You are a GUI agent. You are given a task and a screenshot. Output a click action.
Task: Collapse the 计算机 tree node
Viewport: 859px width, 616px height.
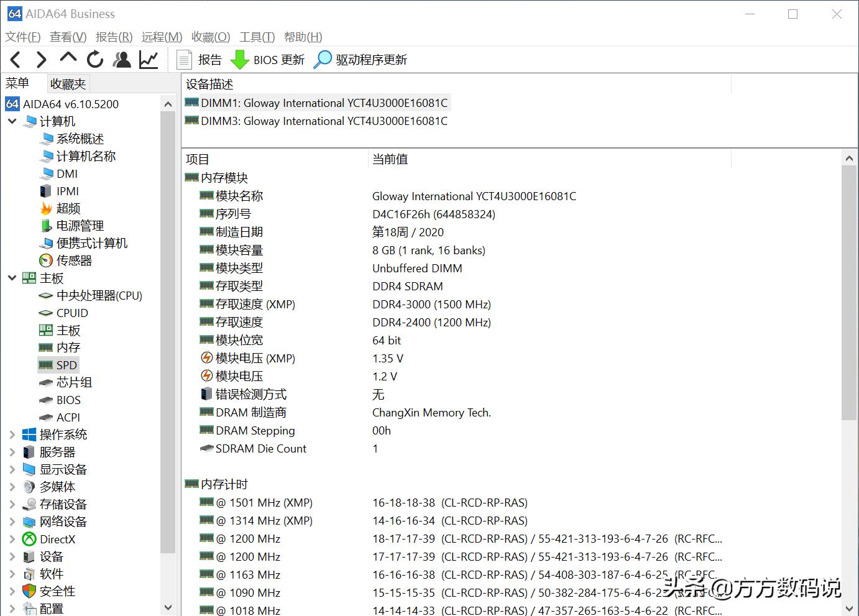point(12,121)
